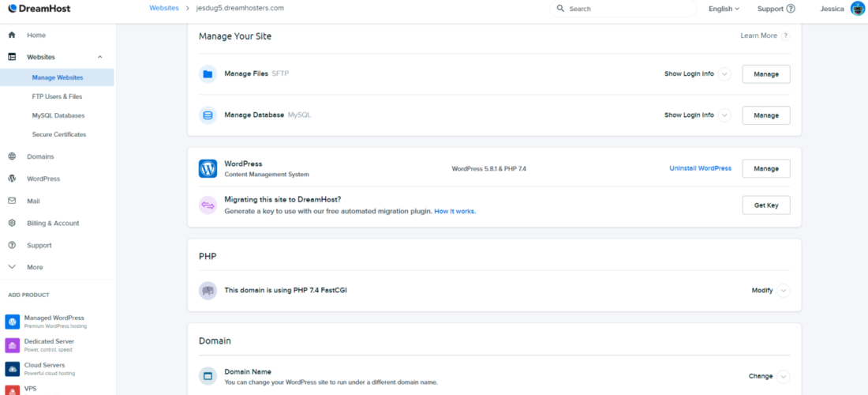Click the Cloud Servers product label
This screenshot has width=868, height=395.
pyautogui.click(x=44, y=365)
